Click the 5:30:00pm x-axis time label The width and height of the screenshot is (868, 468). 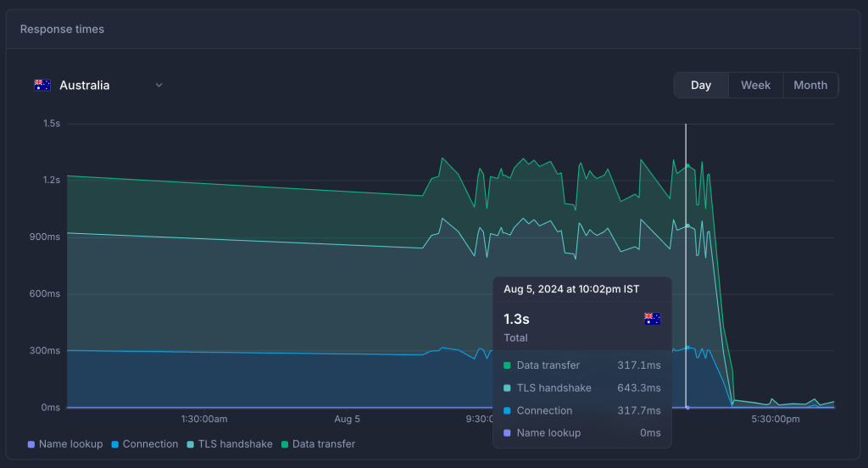[775, 419]
